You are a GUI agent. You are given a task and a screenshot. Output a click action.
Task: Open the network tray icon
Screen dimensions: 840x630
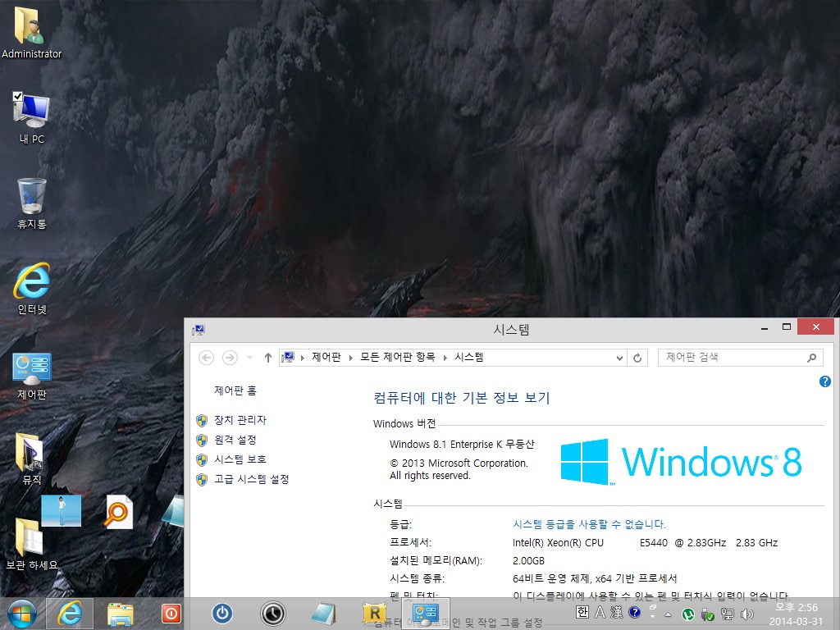coord(727,614)
